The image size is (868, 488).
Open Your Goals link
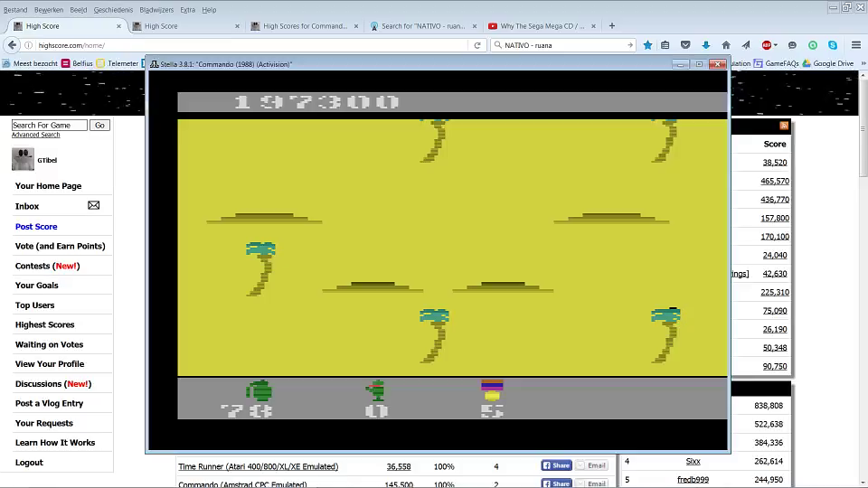point(36,286)
